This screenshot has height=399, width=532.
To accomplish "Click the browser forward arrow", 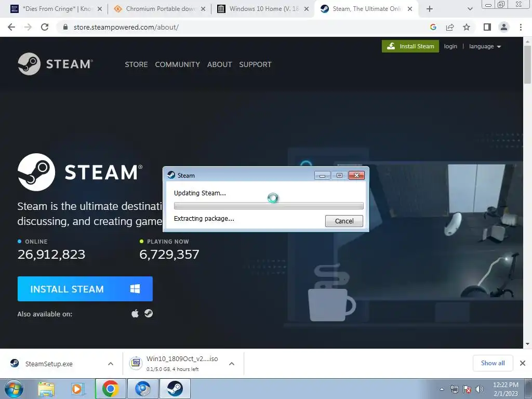I will pyautogui.click(x=28, y=27).
